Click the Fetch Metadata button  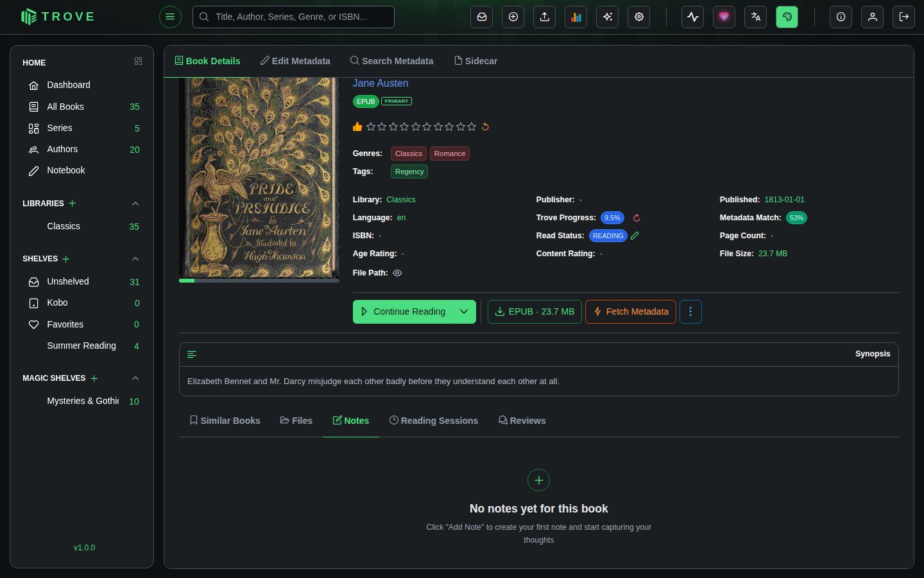(631, 311)
